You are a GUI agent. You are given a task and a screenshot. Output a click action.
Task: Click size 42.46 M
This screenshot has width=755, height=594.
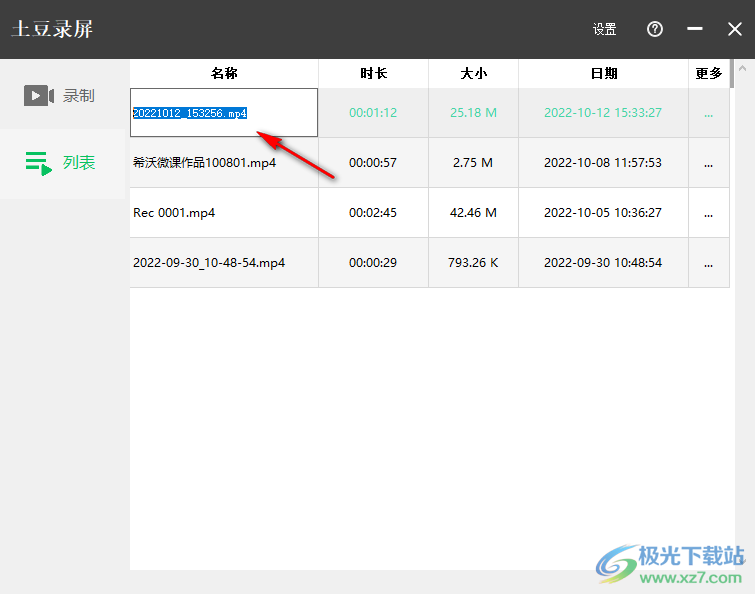click(x=473, y=213)
